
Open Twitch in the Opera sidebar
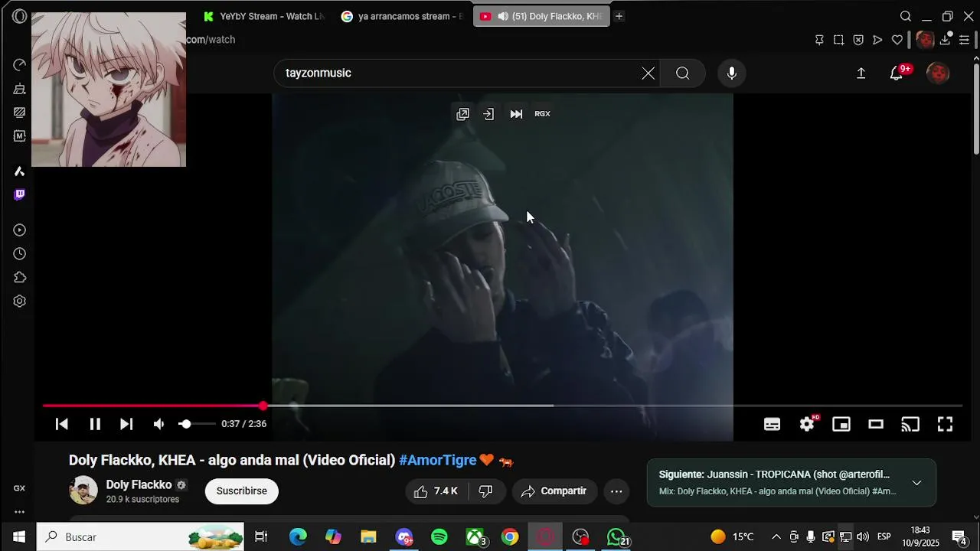click(19, 194)
